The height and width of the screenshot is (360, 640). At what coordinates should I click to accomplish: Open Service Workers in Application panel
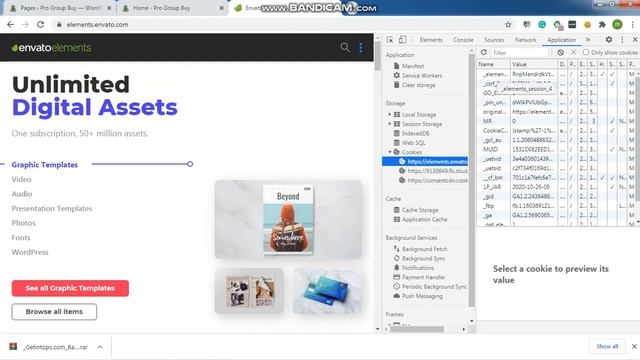[x=422, y=76]
